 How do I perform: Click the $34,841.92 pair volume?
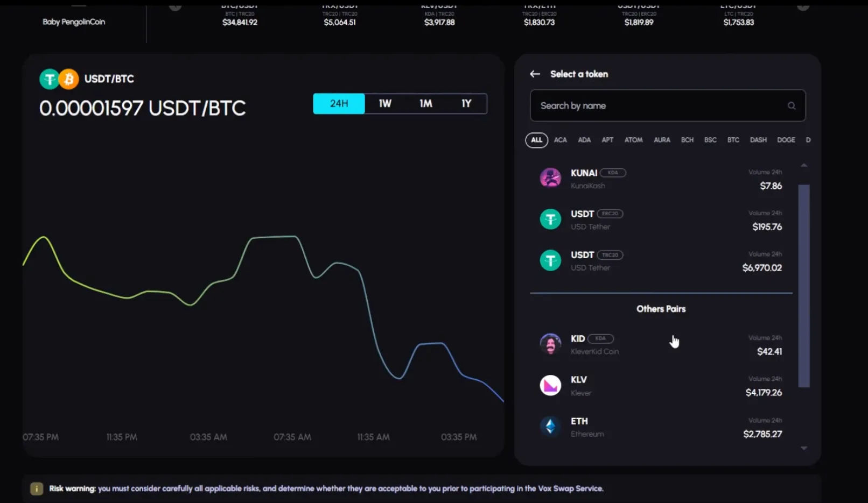click(240, 23)
